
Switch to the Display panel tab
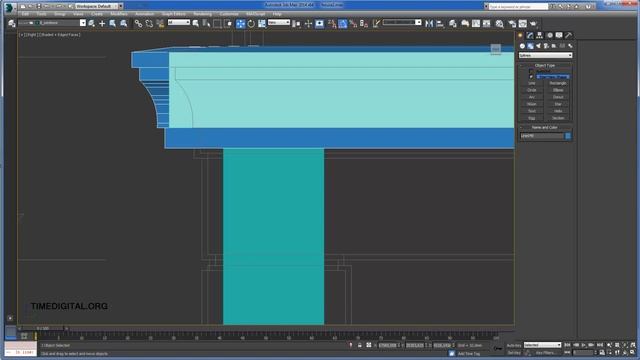(x=559, y=36)
